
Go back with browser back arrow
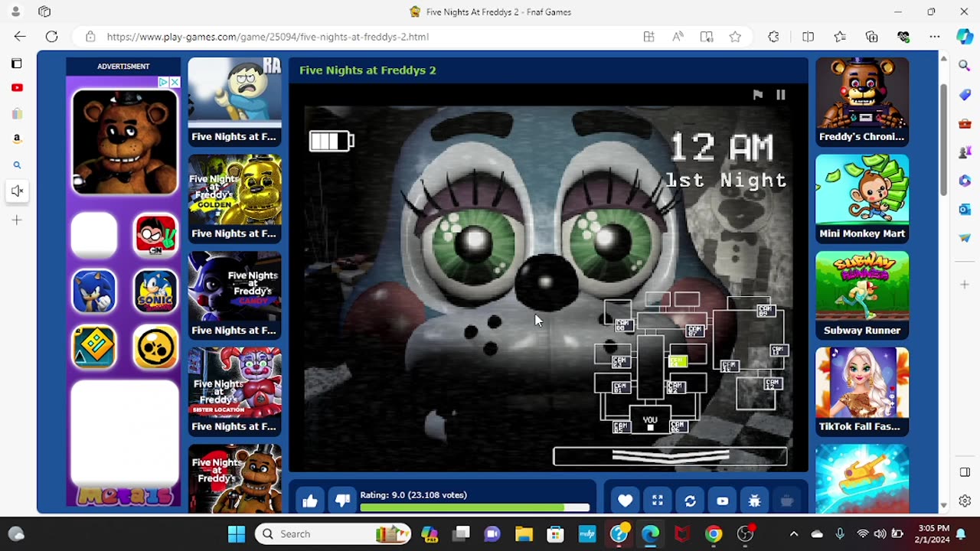[20, 37]
